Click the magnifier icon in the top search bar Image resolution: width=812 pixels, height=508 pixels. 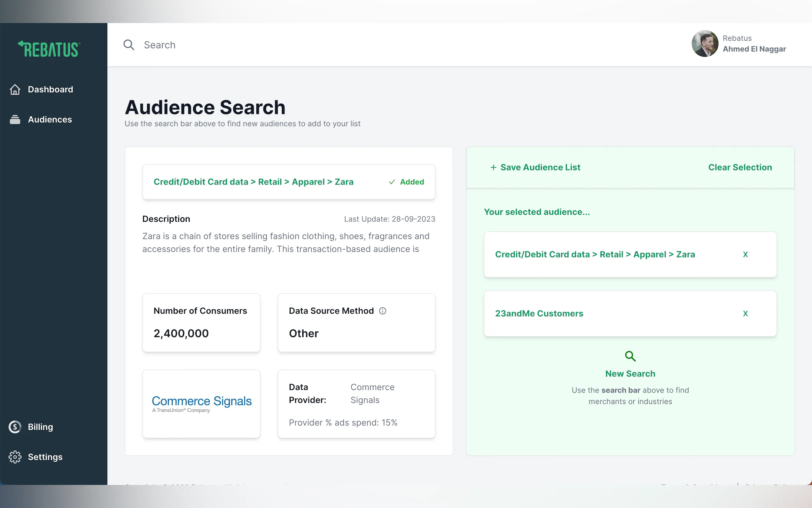point(129,45)
